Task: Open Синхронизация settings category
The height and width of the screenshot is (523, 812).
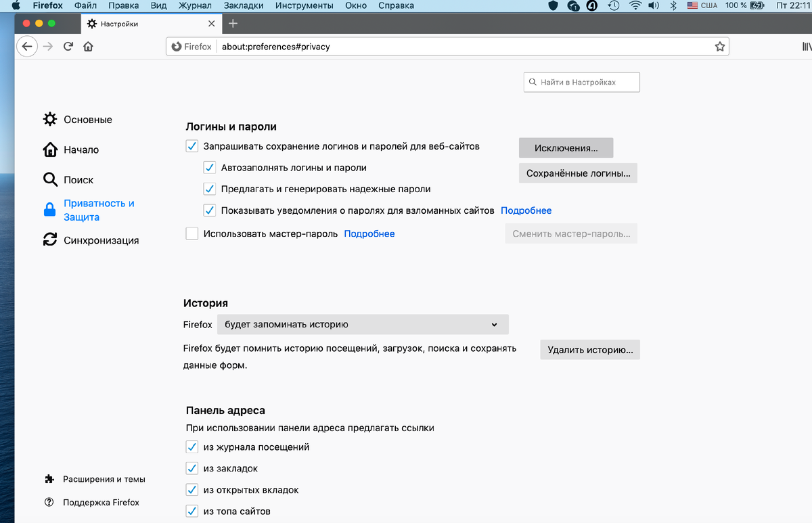Action: 91,240
